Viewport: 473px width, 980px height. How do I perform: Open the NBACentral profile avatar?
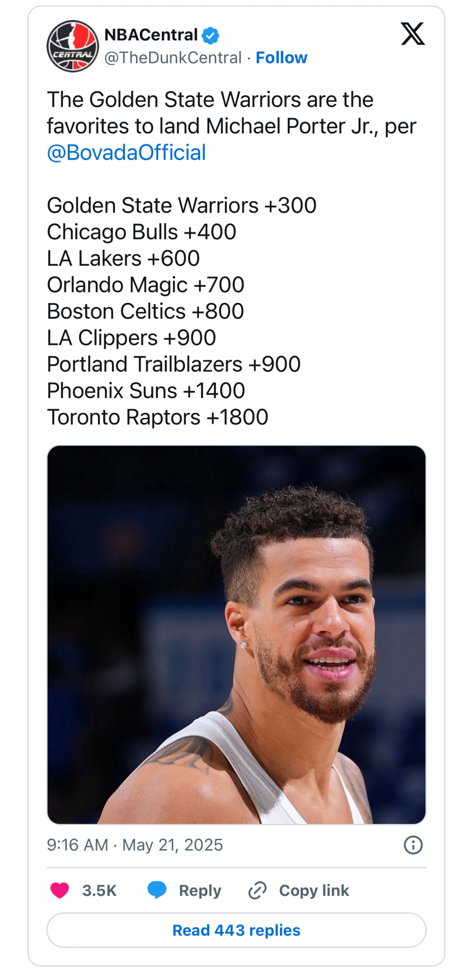[x=73, y=46]
